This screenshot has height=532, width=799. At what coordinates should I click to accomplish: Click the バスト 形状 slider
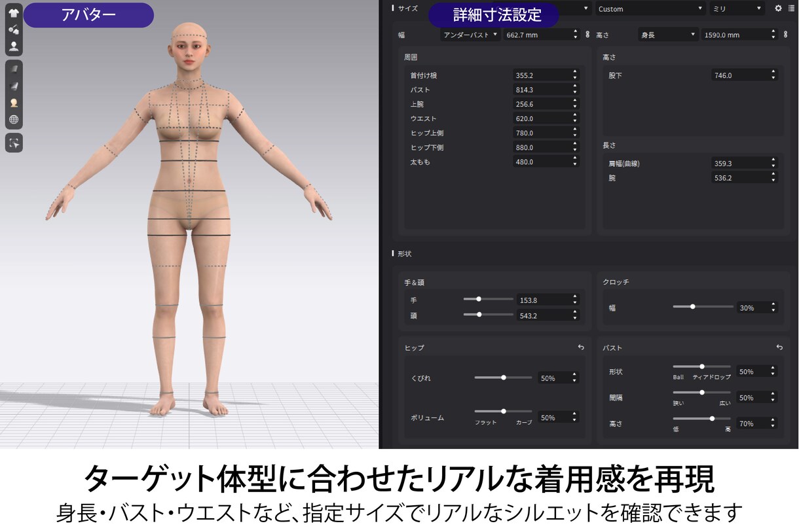point(701,366)
